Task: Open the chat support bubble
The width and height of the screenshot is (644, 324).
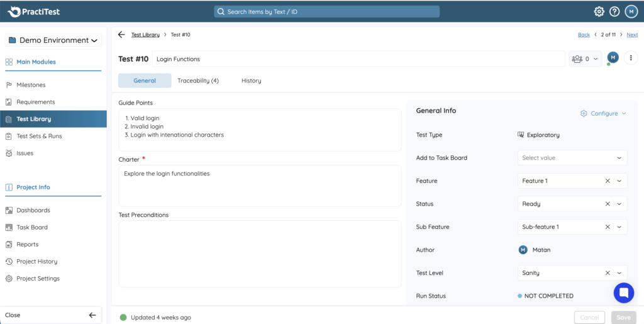Action: (623, 293)
